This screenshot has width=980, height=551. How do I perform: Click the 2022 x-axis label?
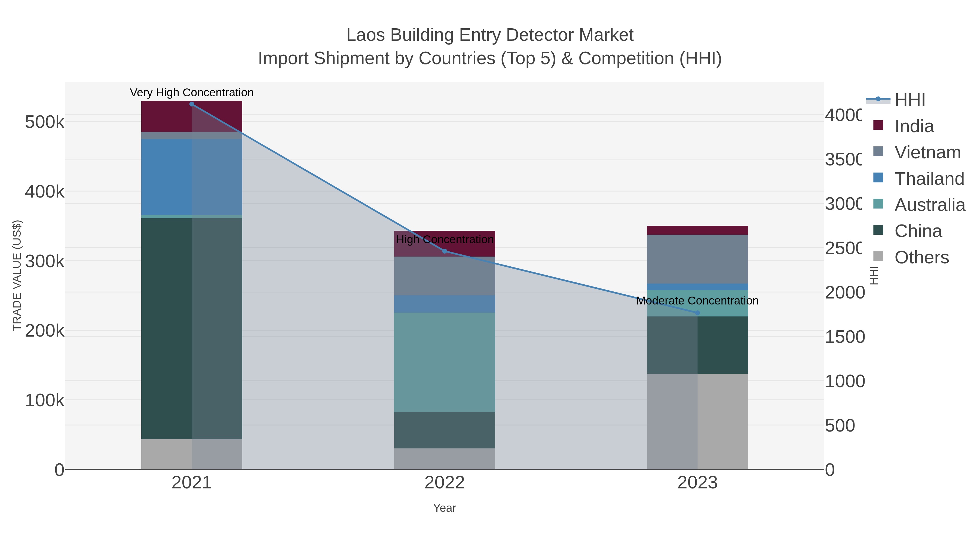click(445, 483)
